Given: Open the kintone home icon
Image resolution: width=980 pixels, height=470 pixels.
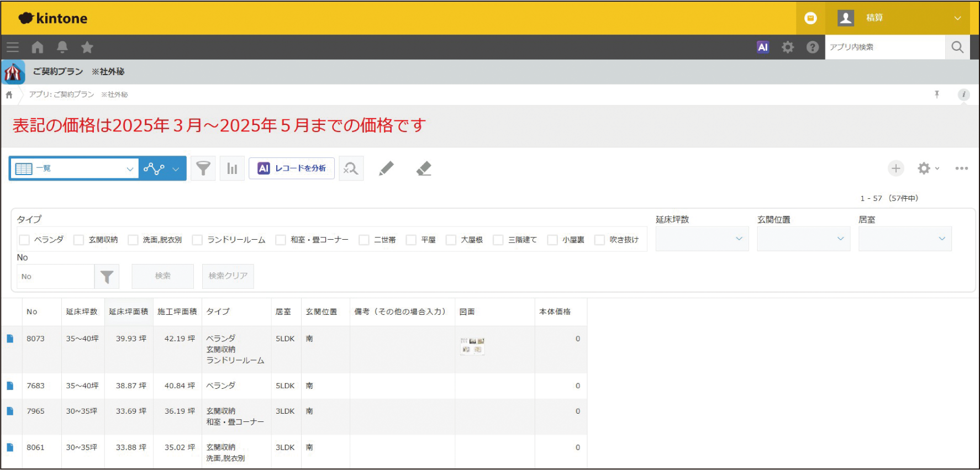Looking at the screenshot, I should point(38,47).
